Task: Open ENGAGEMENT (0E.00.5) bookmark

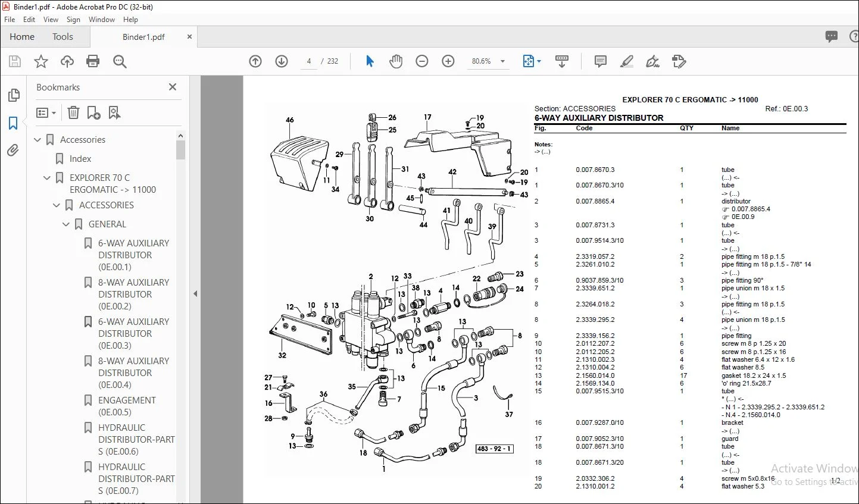Action: click(127, 406)
